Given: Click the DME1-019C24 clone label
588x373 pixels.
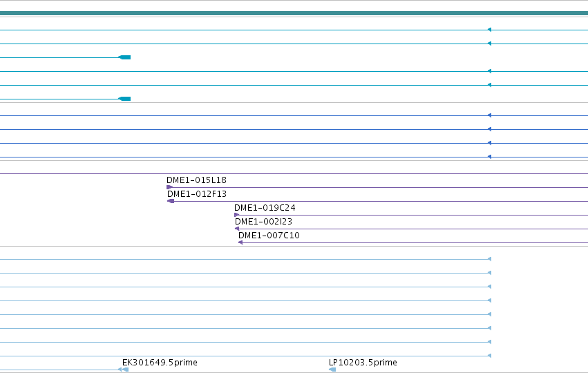Looking at the screenshot, I should click(x=265, y=208).
